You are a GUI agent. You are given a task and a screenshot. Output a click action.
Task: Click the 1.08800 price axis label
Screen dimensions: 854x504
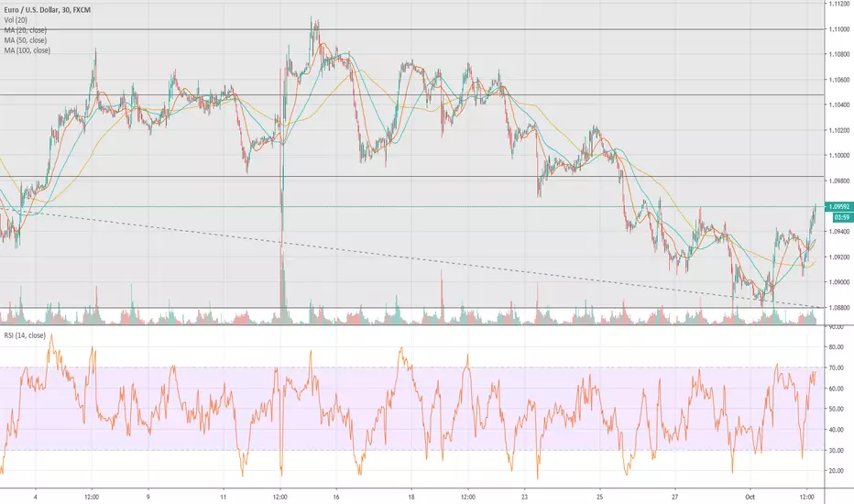coord(839,308)
